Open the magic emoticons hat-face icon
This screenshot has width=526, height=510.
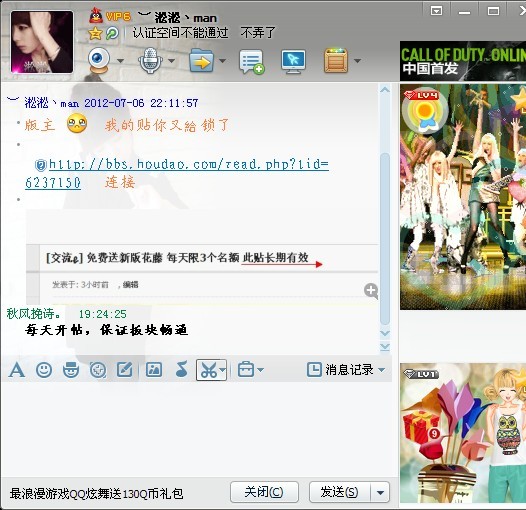(71, 370)
